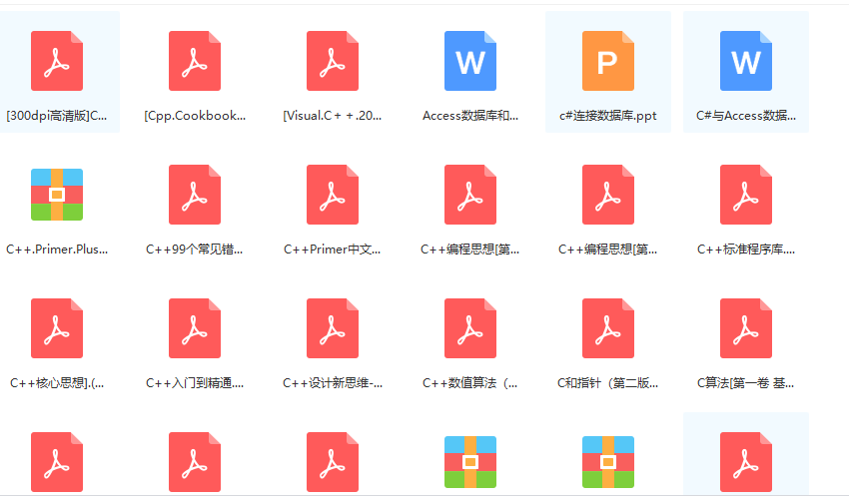Viewport: 849px width, 504px height.
Task: Click the PDF icon of C和指针（第二版...
Action: click(x=608, y=328)
